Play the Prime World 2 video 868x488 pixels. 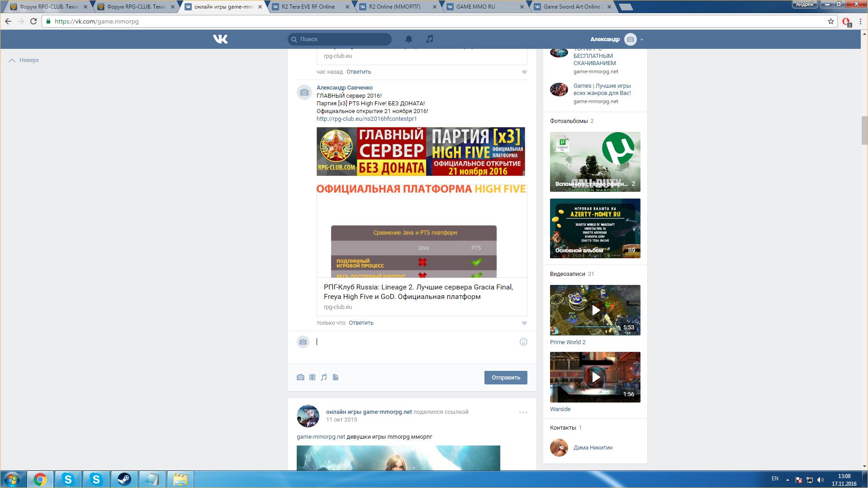pyautogui.click(x=595, y=310)
